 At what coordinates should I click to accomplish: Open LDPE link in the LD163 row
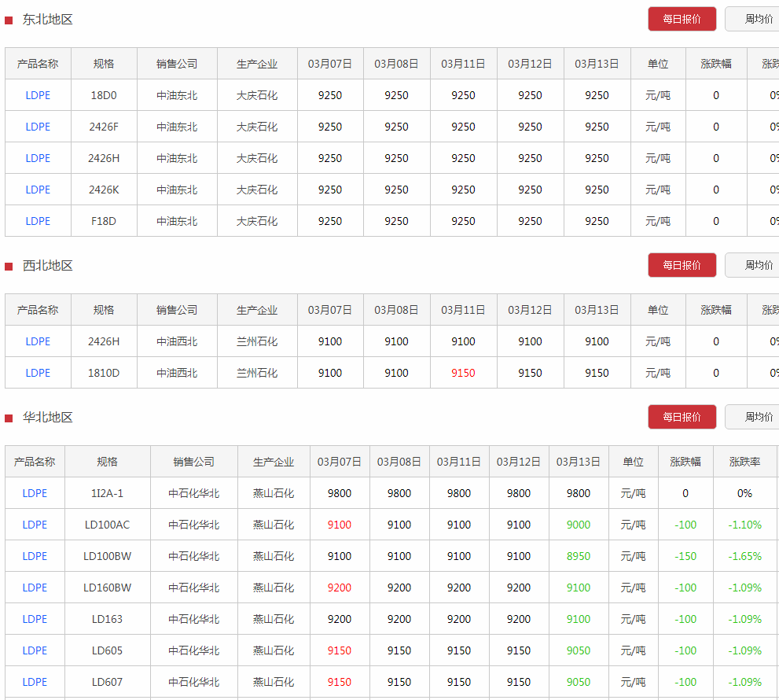coord(35,619)
